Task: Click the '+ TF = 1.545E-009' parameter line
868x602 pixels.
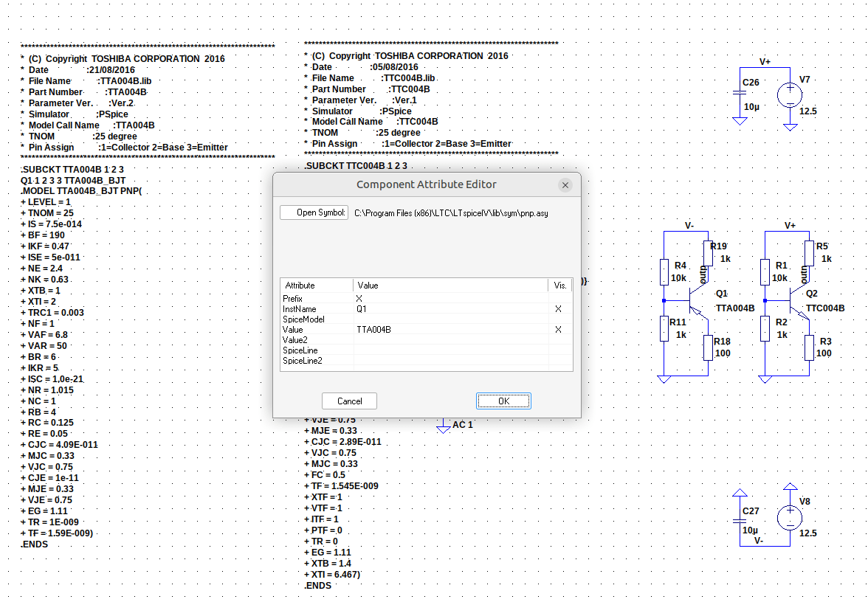Action: click(x=342, y=485)
